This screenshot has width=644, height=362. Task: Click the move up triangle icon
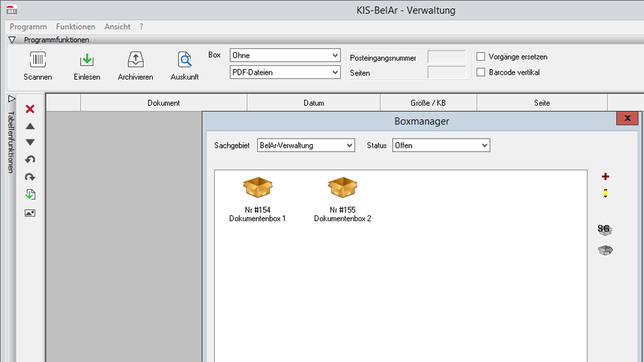point(30,126)
